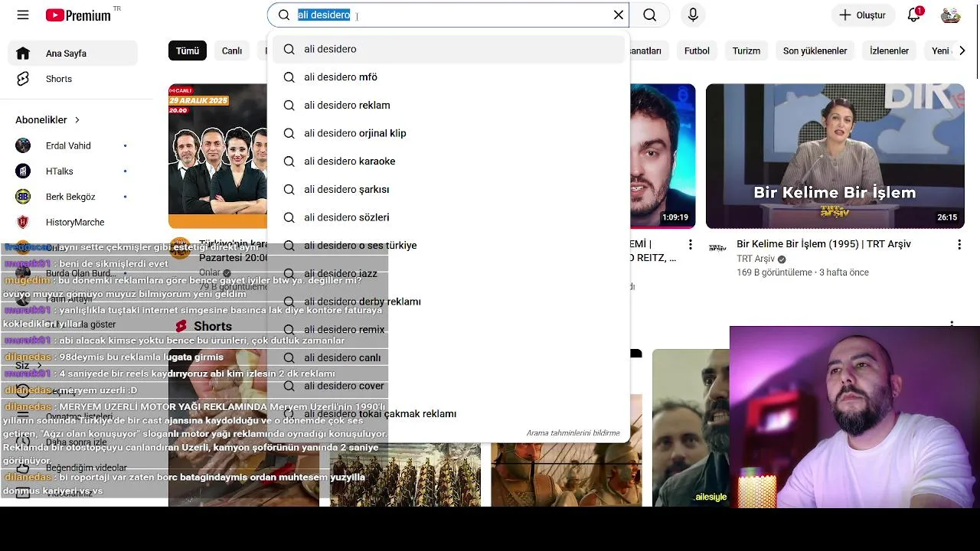Select suggestion 'ali desidero karaoke'
The width and height of the screenshot is (980, 551).
click(x=449, y=161)
